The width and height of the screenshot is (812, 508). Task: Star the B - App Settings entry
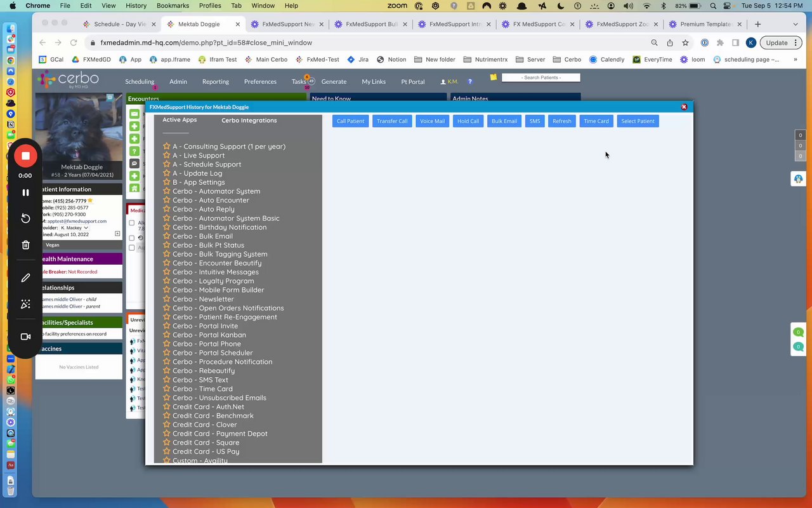tap(166, 182)
